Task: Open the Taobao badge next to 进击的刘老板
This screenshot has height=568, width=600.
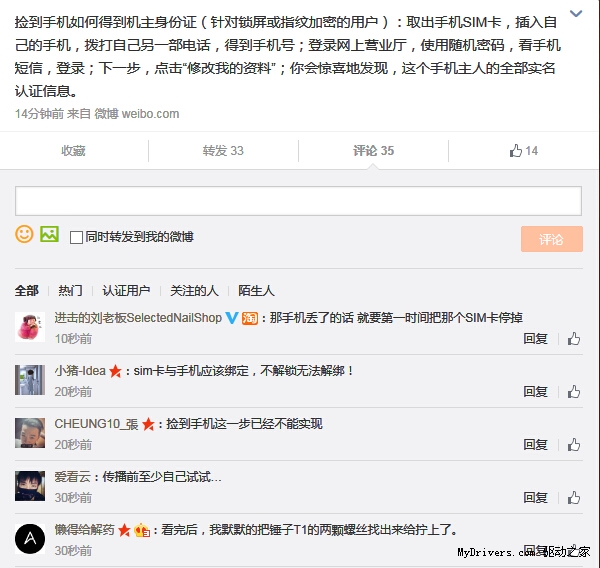Action: [x=249, y=318]
